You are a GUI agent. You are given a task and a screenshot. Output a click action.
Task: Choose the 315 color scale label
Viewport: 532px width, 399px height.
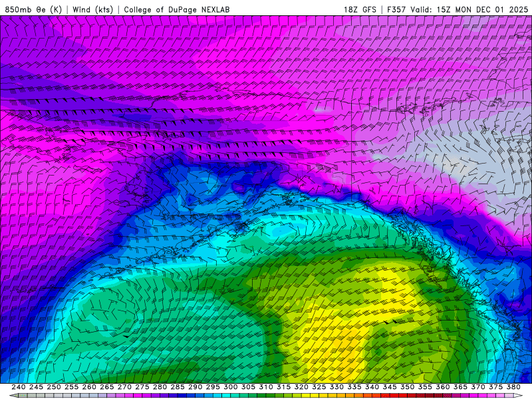(x=283, y=387)
